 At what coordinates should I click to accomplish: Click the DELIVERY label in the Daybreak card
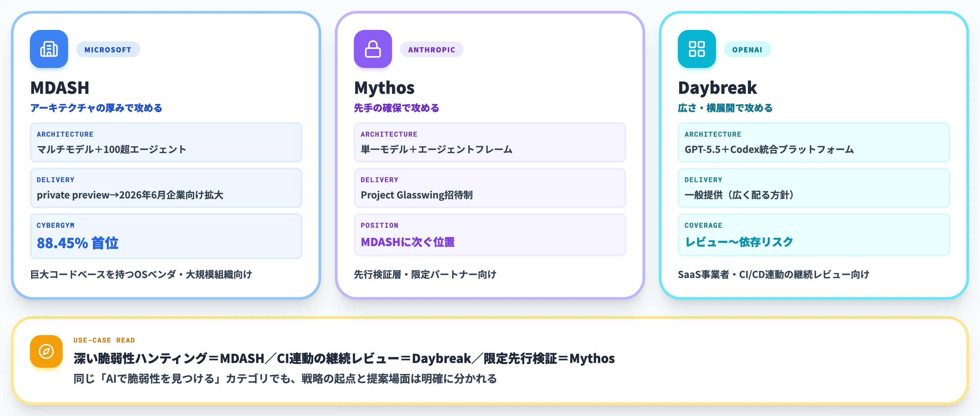[703, 180]
